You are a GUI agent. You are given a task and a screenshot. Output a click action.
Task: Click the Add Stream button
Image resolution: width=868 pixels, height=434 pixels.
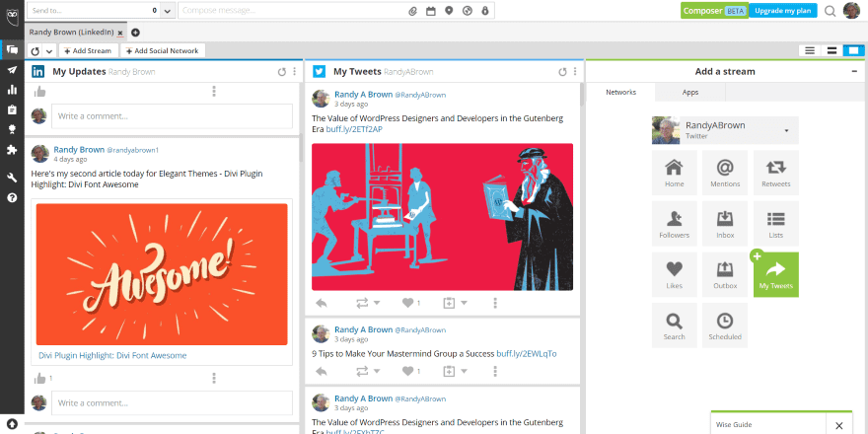point(88,51)
